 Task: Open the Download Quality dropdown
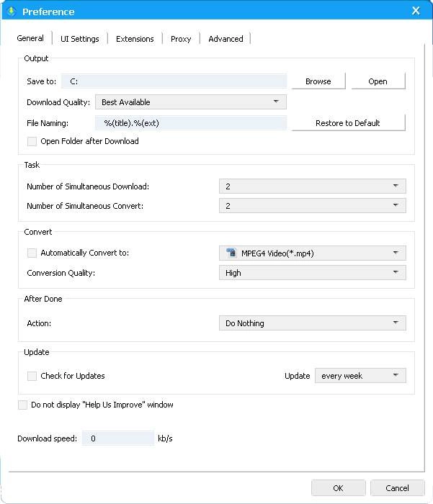tap(191, 102)
